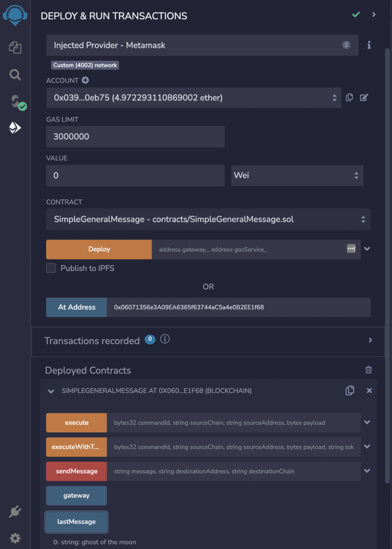Open the Plugin manager plug icon
Image resolution: width=392 pixels, height=549 pixels.
coord(15,512)
